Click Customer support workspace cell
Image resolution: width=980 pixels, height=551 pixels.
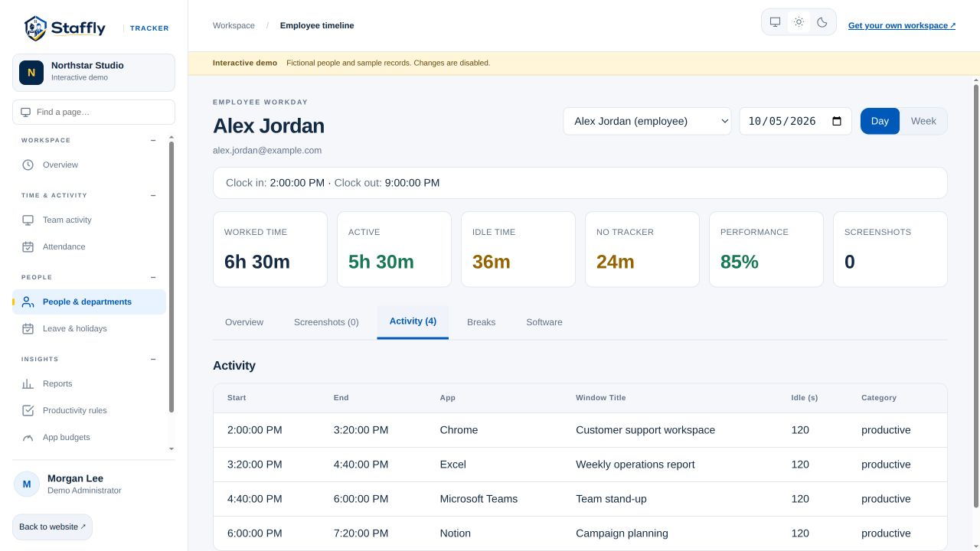coord(645,430)
